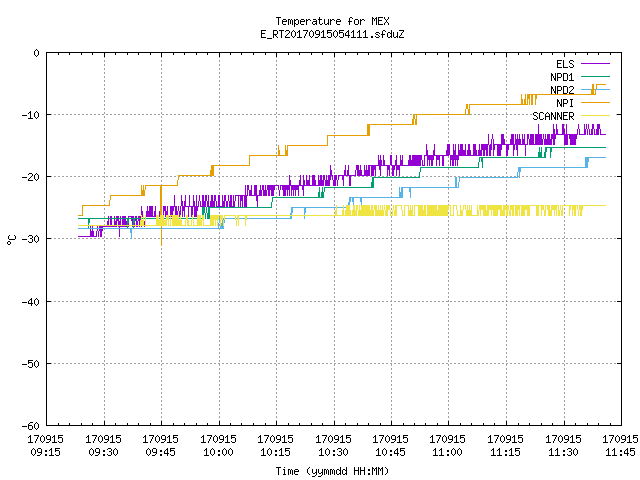Click the y-axis label -30

(x=30, y=239)
